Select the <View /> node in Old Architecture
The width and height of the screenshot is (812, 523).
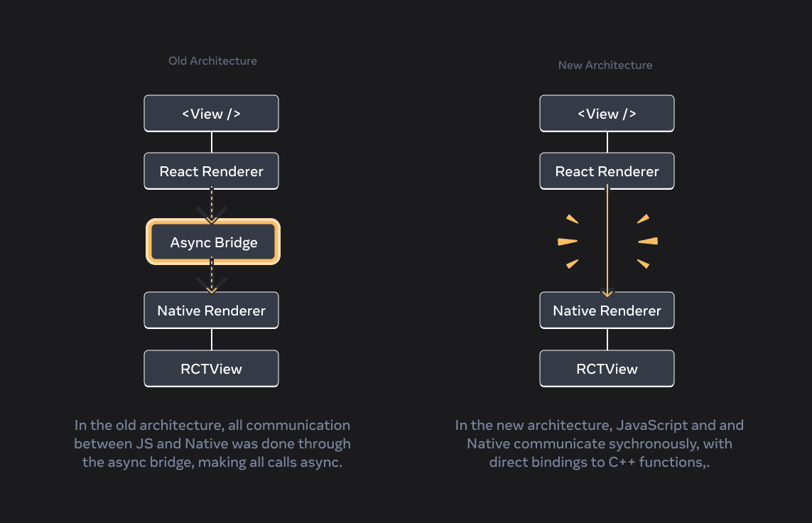point(211,113)
